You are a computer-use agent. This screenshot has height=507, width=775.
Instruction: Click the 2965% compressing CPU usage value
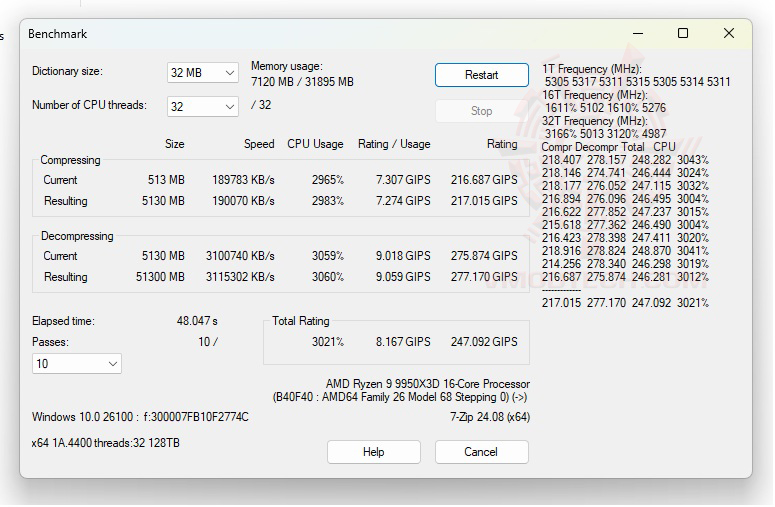tap(328, 180)
